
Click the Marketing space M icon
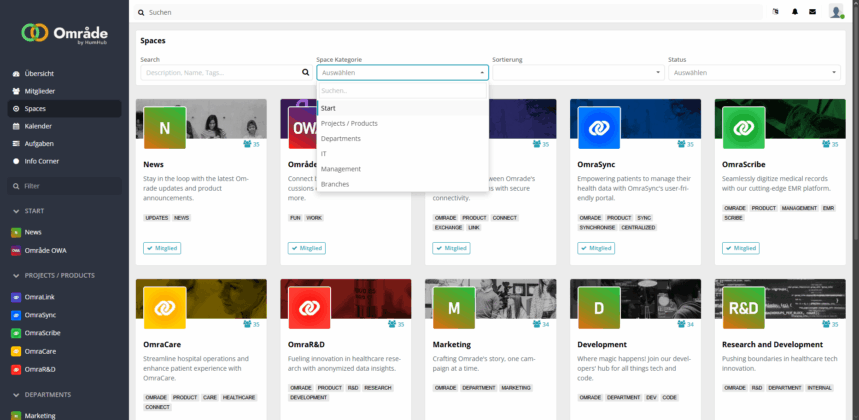click(x=454, y=308)
